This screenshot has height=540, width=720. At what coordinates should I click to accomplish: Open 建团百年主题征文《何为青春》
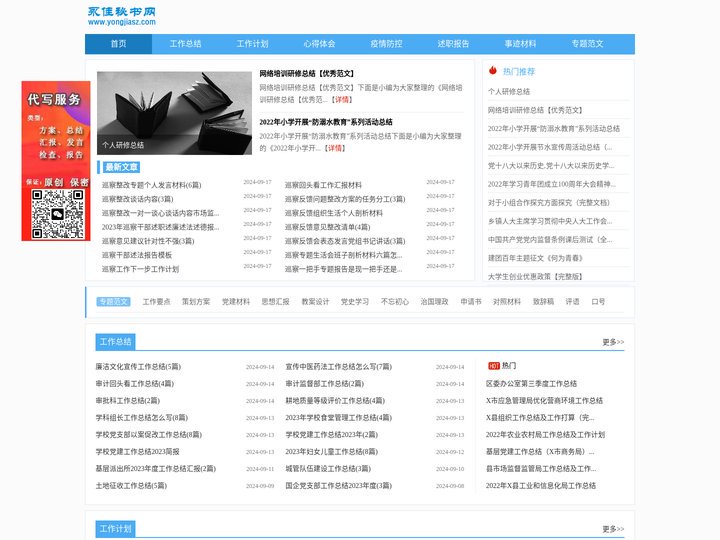click(x=535, y=258)
